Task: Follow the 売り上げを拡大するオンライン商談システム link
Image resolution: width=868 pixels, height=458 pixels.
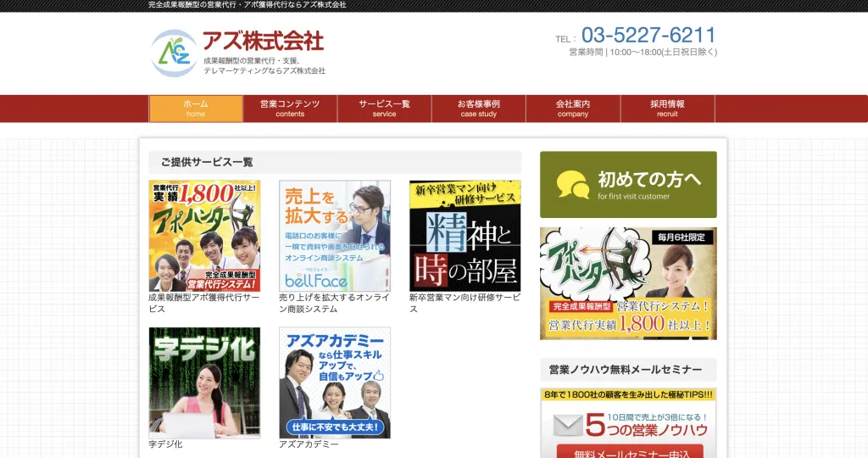Action: [334, 303]
